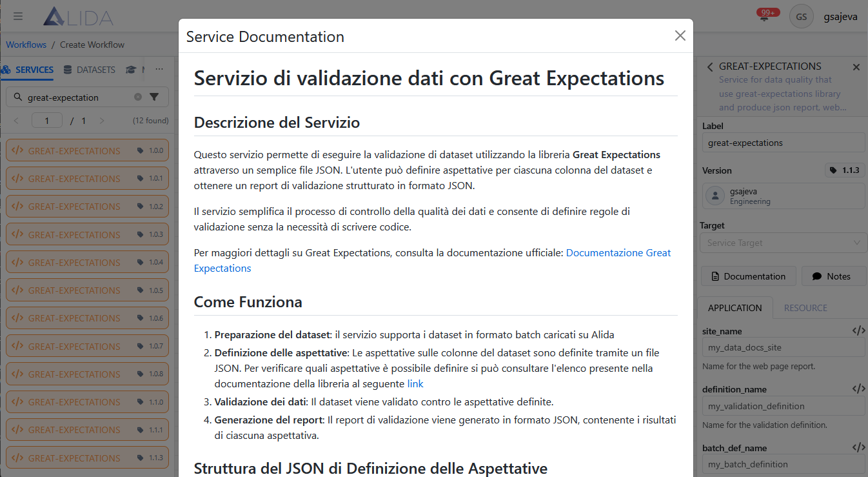Click the search magnifier icon

pos(17,97)
